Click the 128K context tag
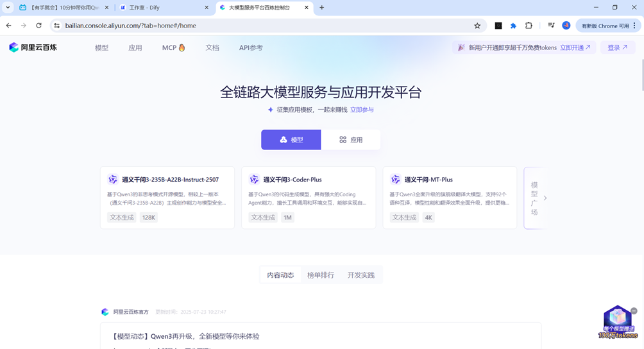644x349 pixels. coord(149,217)
